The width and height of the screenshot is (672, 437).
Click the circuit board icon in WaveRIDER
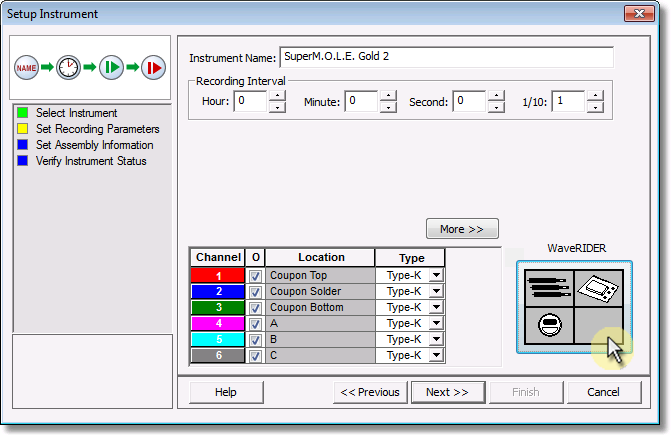[599, 287]
